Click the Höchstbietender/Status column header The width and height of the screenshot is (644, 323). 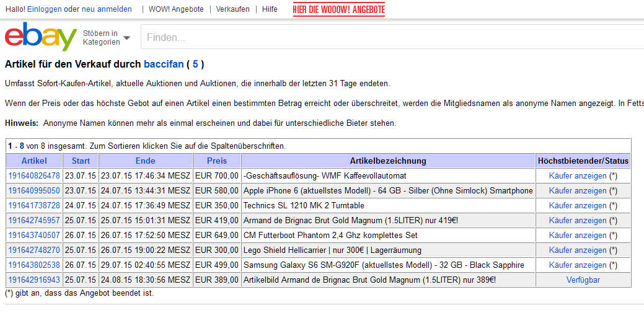pos(583,161)
